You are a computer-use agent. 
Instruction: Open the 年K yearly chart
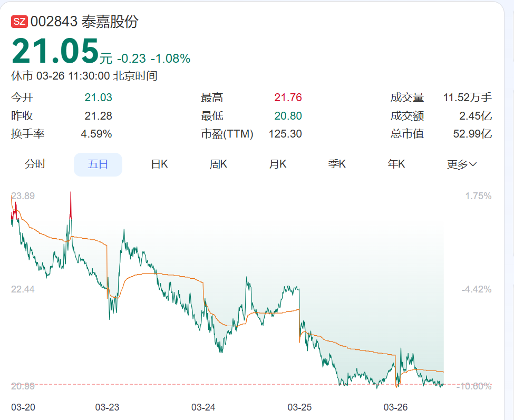396,164
